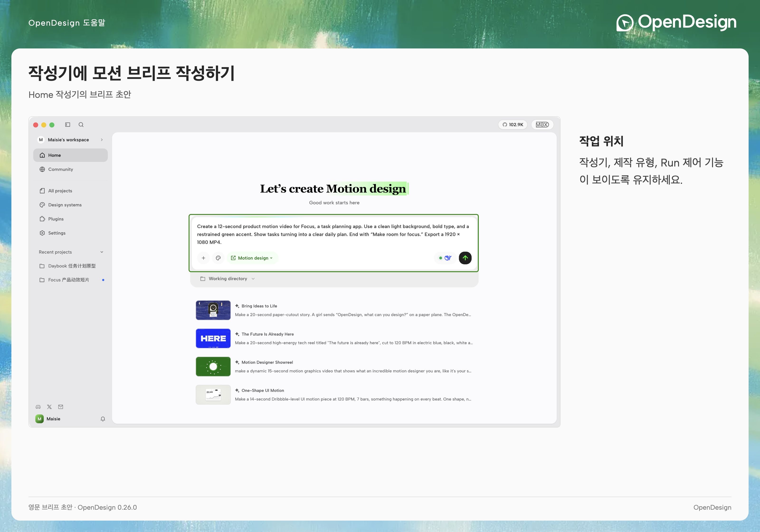This screenshot has height=532, width=760.
Task: Open notifications bell icon
Action: pos(103,419)
